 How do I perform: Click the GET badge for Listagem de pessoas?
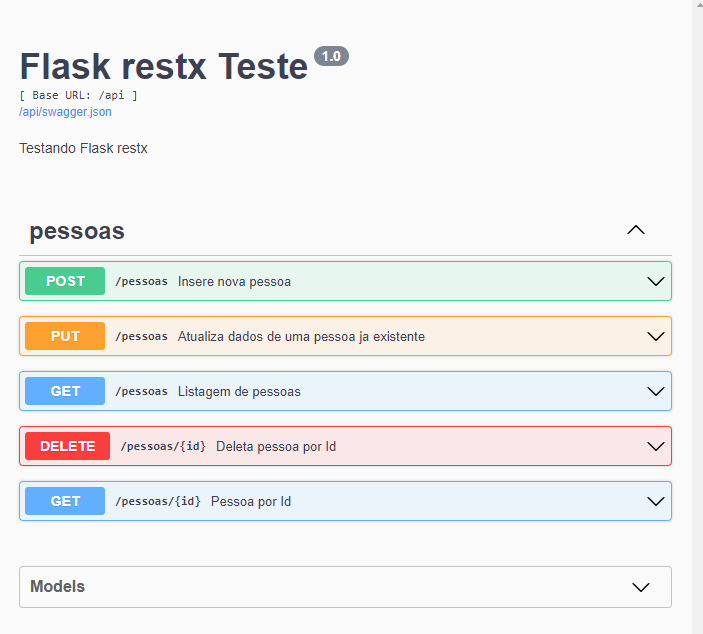(x=65, y=391)
